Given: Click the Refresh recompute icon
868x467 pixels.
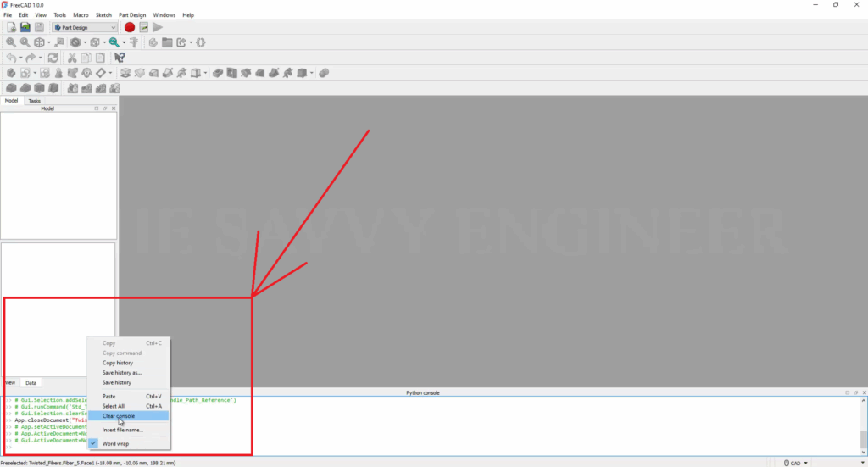Looking at the screenshot, I should point(53,58).
